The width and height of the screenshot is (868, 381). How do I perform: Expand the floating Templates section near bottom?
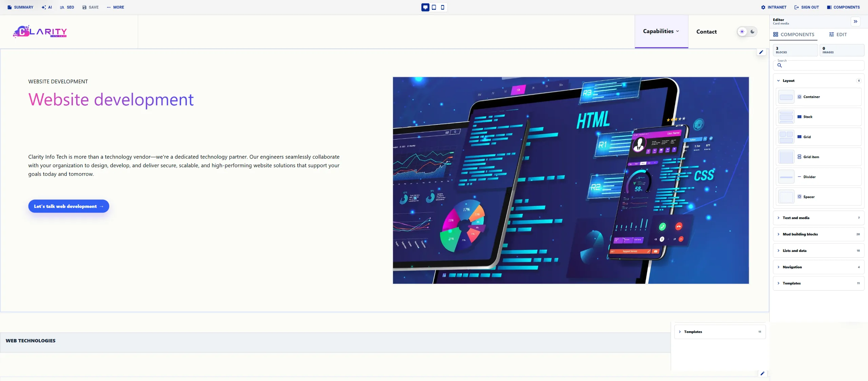(720, 332)
